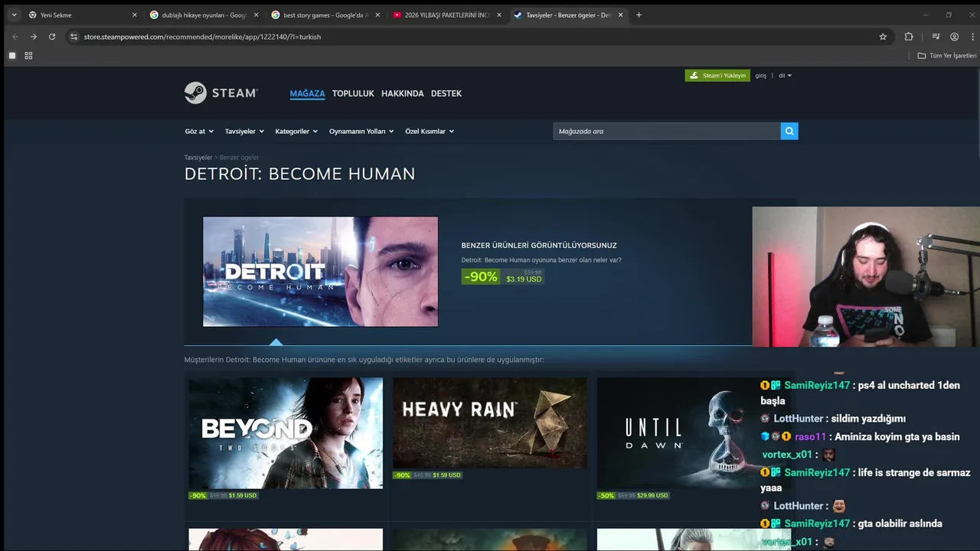
Task: Close the best story games tab
Action: point(377,15)
